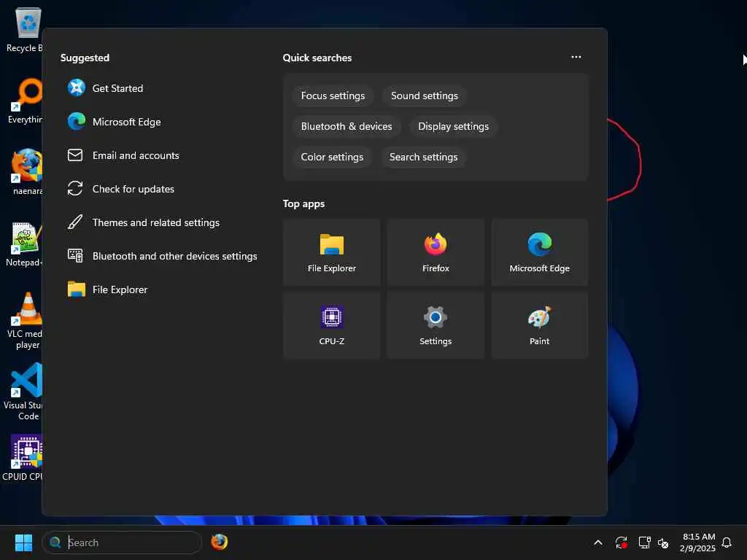
Task: Show hidden icons in system tray
Action: 598,542
